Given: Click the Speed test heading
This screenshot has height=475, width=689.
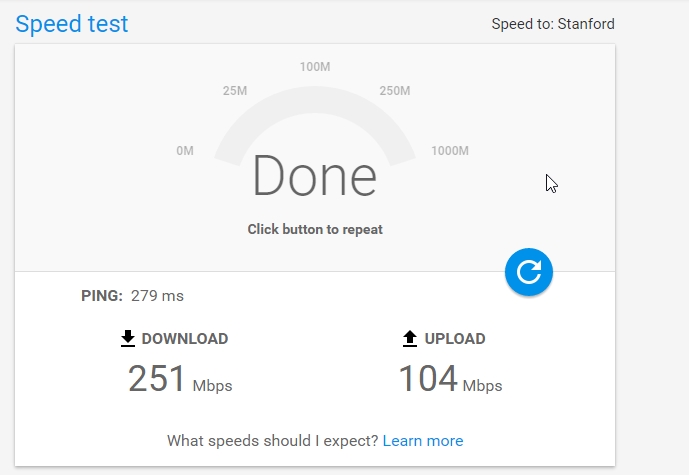Looking at the screenshot, I should tap(72, 24).
